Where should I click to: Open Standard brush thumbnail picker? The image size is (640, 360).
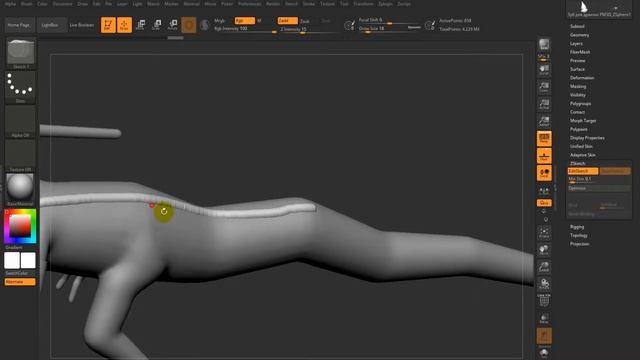20,53
